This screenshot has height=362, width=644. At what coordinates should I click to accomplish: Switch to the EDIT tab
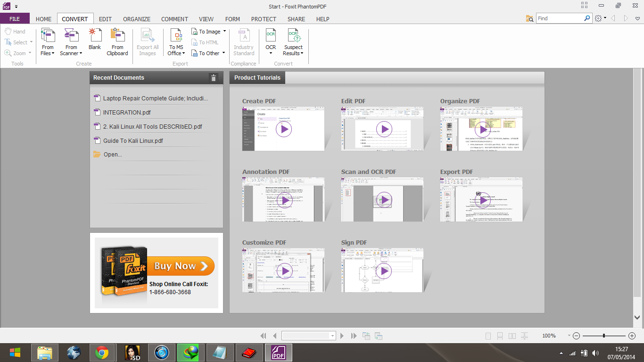point(105,19)
